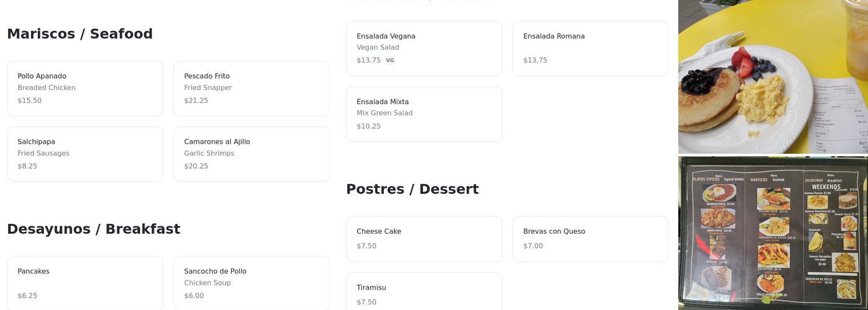Viewport: 868px width, 310px height.
Task: Select the Ensalada Mixta salad card
Action: pos(423,114)
